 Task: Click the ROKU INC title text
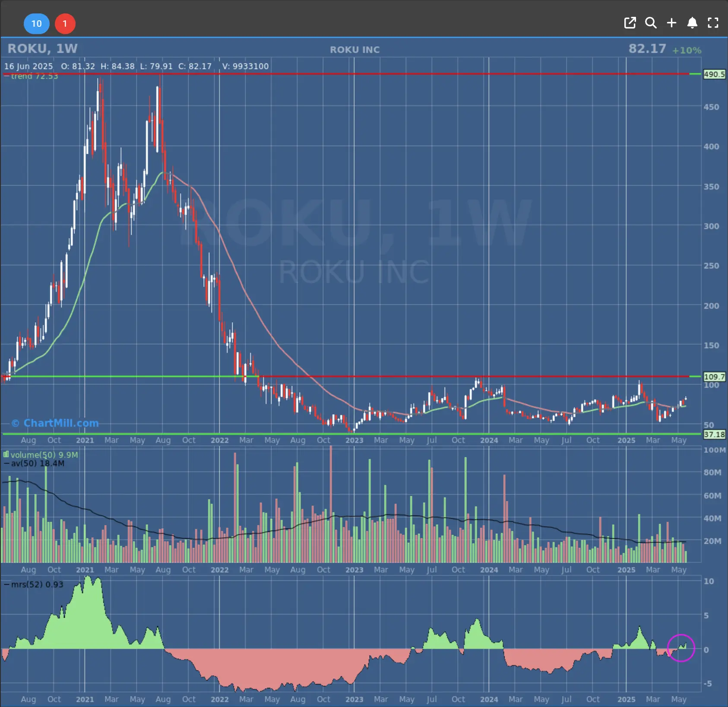pos(355,50)
